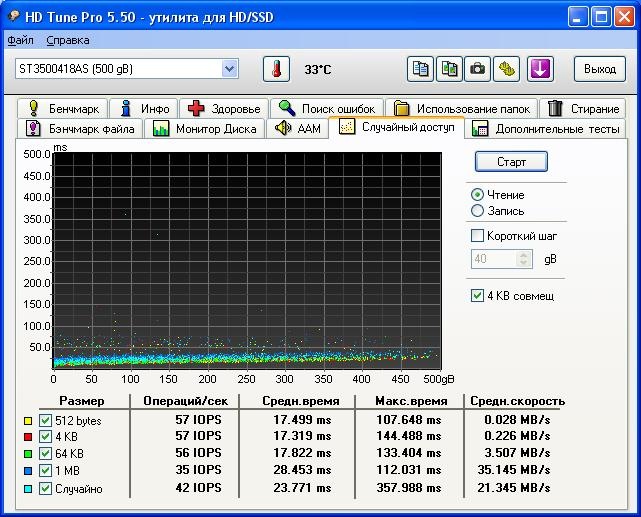Select the Запись radio button
This screenshot has height=517, width=641.
pyautogui.click(x=478, y=211)
